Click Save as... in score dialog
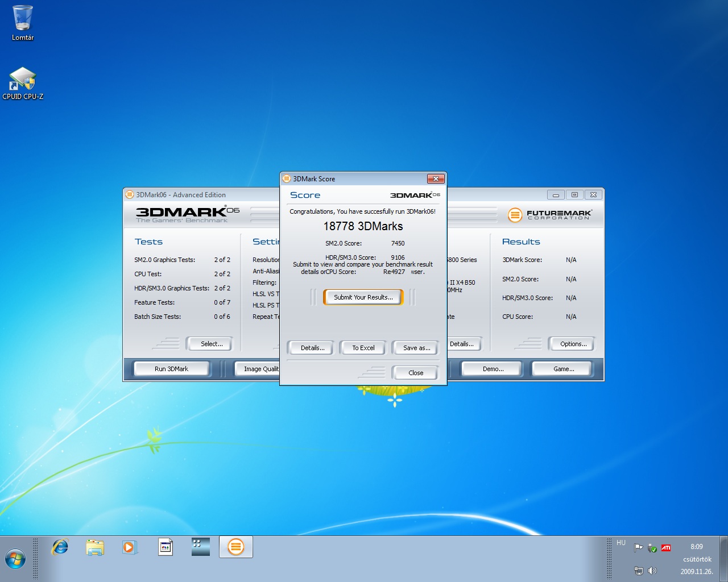 pyautogui.click(x=416, y=348)
